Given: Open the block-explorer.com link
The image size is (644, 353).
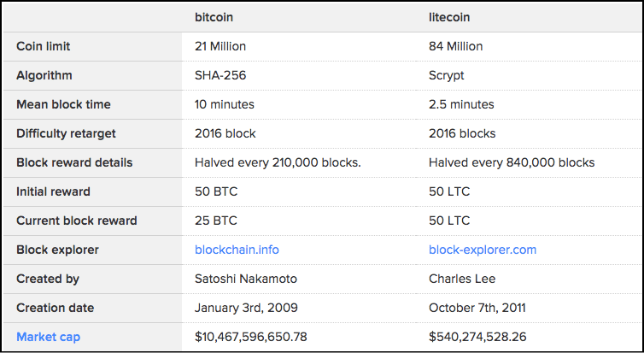Looking at the screenshot, I should pos(482,250).
